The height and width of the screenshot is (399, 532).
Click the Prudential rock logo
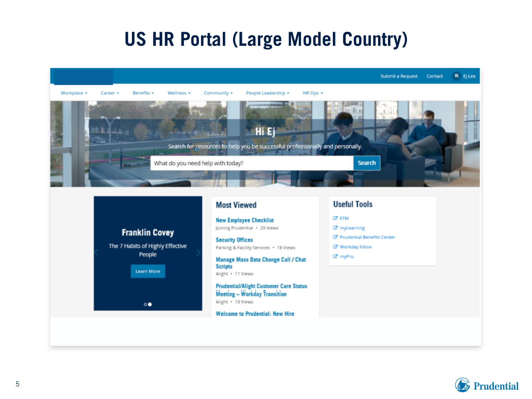[x=463, y=385]
